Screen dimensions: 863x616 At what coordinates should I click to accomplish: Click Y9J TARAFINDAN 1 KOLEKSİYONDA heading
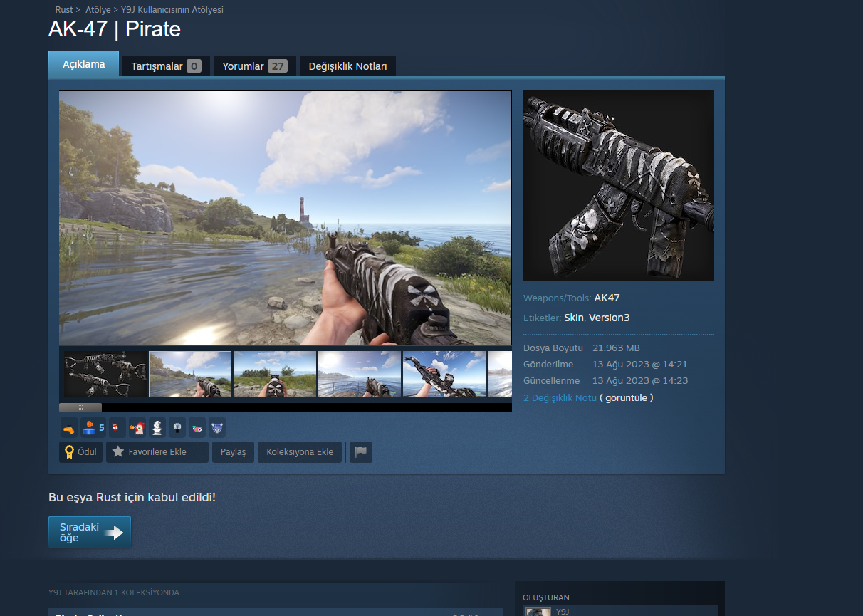[x=114, y=592]
